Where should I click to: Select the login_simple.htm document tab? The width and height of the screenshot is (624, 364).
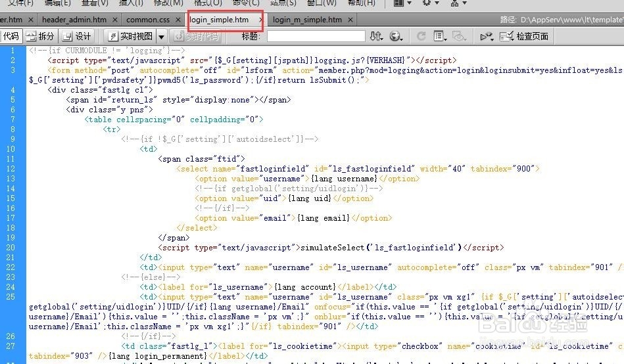(x=219, y=20)
